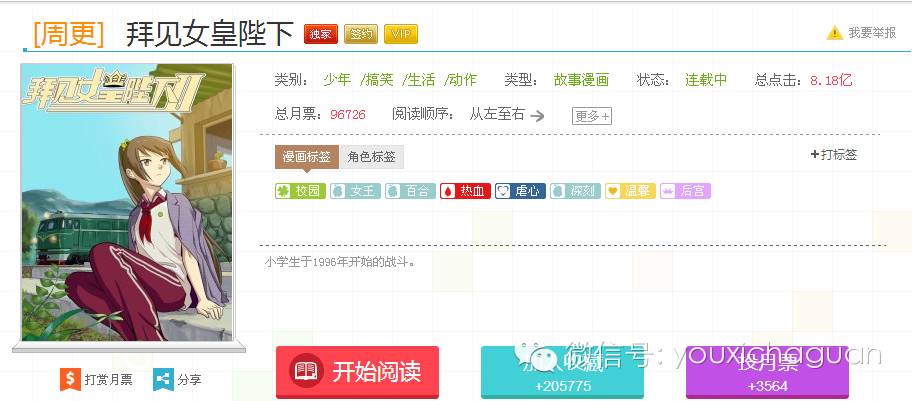
Task: Select the 热血 tag
Action: (x=465, y=191)
